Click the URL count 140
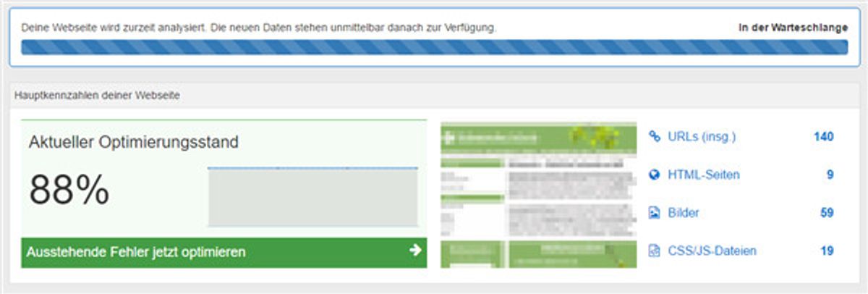The width and height of the screenshot is (868, 294). tap(824, 136)
